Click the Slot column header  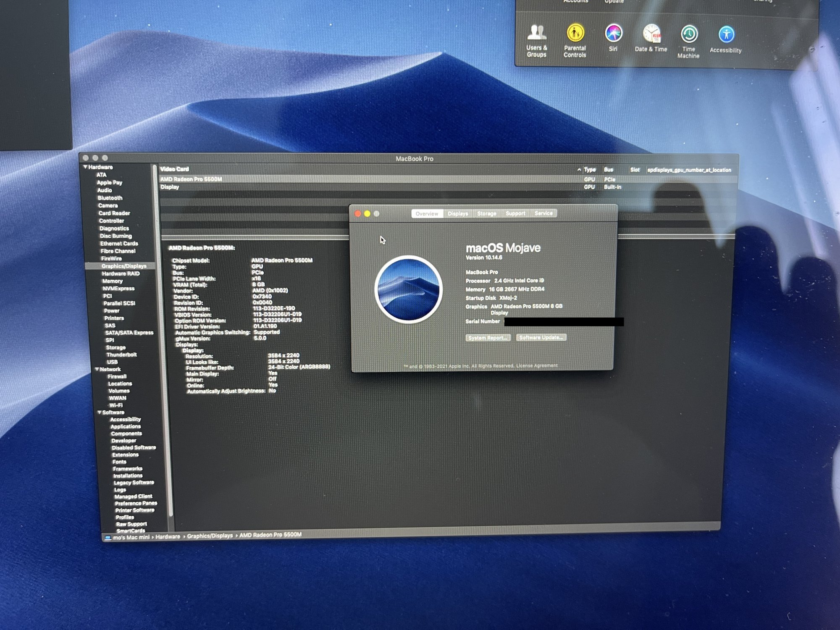pos(635,170)
